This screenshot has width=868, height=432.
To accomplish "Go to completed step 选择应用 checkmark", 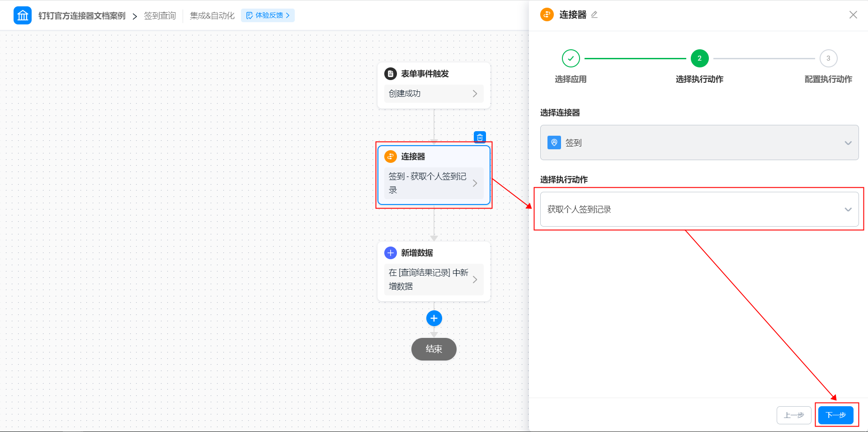I will tap(571, 58).
